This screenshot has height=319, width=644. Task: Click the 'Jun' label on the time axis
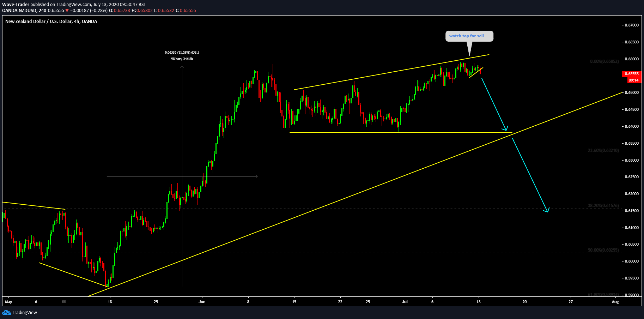[x=202, y=302]
